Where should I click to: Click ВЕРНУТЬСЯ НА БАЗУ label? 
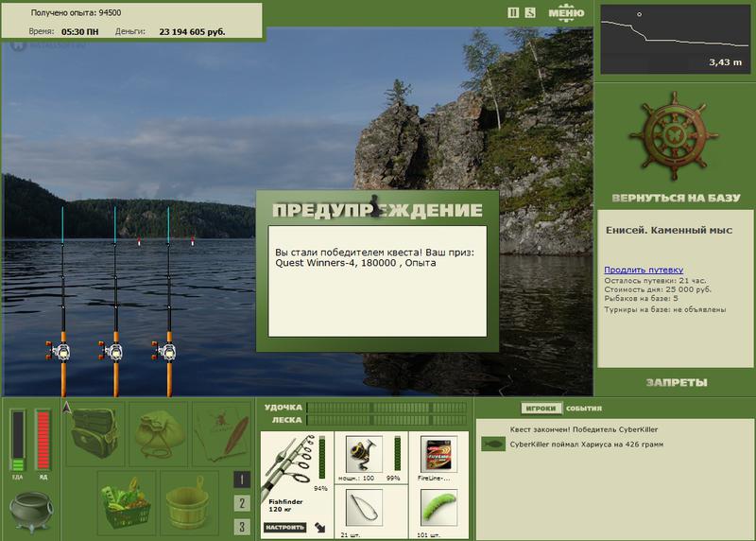(676, 198)
